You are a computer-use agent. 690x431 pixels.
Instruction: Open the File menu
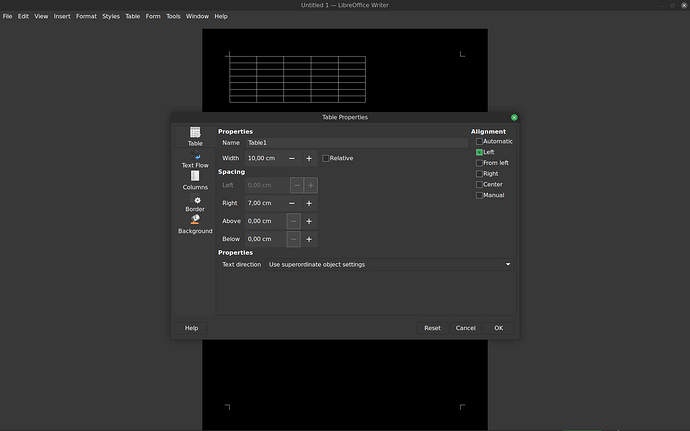click(7, 16)
